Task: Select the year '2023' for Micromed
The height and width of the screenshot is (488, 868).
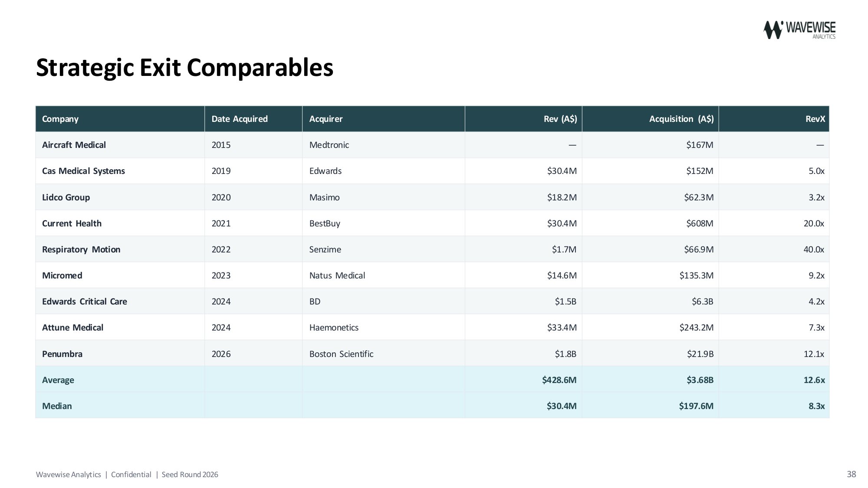Action: point(221,275)
